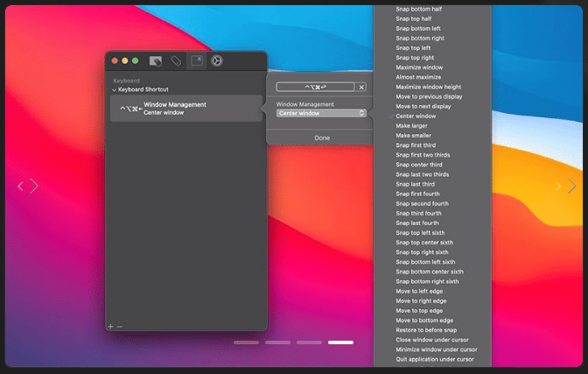Open the tag-shaped toolbar icon
The image size is (588, 374).
click(176, 60)
